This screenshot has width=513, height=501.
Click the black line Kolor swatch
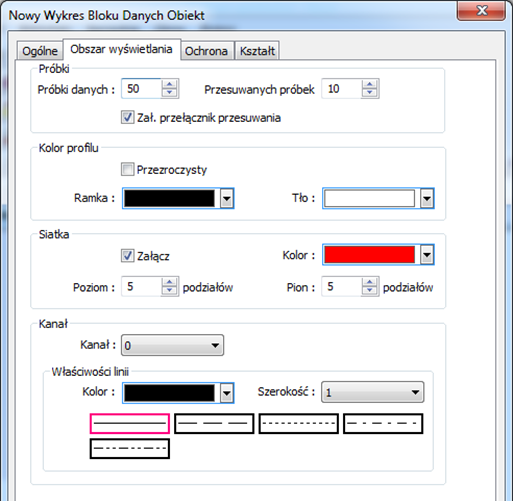point(169,393)
